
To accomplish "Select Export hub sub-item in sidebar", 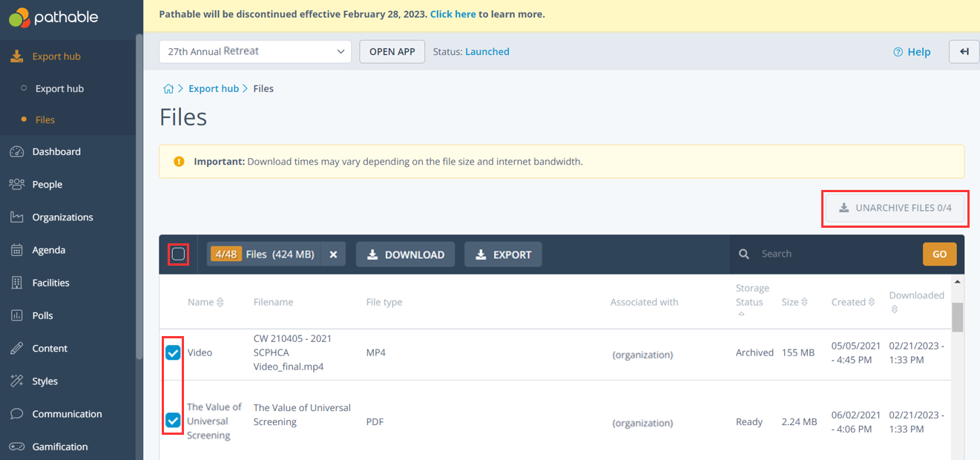I will (x=59, y=88).
